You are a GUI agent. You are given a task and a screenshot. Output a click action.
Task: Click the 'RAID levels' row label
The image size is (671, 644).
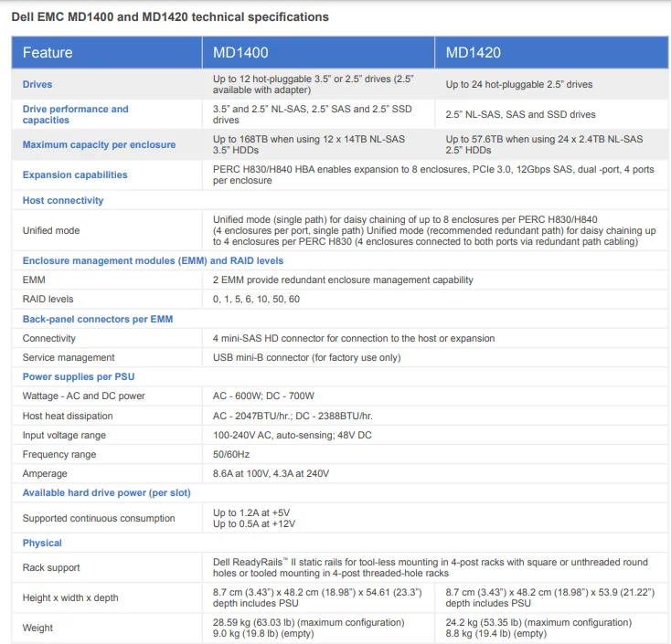pos(48,299)
